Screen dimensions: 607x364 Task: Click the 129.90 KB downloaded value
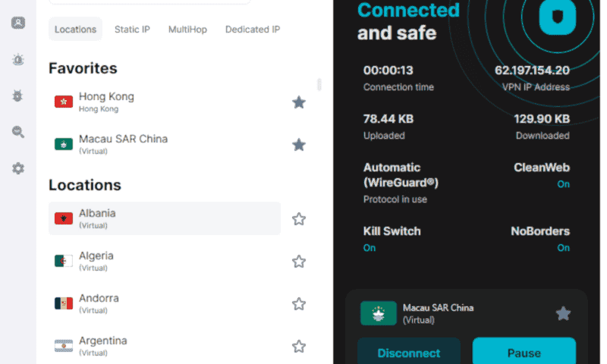click(542, 119)
